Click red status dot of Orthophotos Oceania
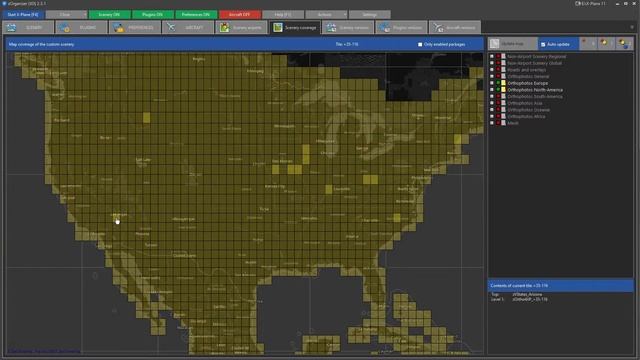This screenshot has height=360, width=640. click(x=498, y=109)
